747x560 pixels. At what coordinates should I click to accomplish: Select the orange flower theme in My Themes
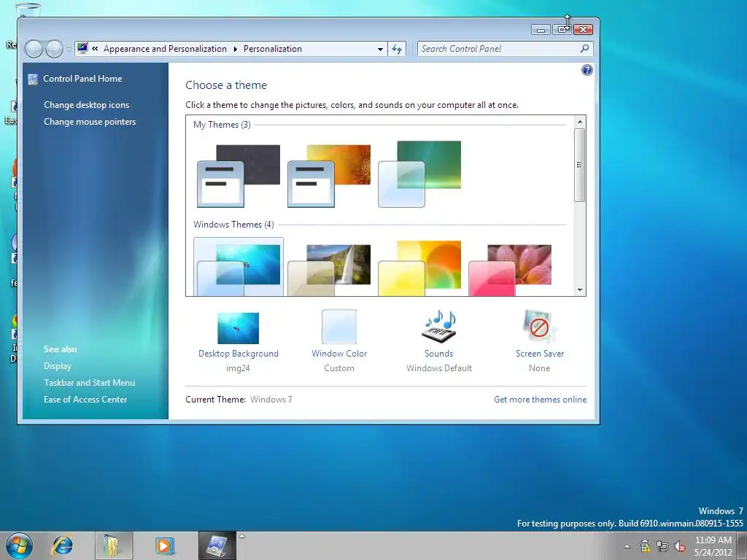click(329, 176)
